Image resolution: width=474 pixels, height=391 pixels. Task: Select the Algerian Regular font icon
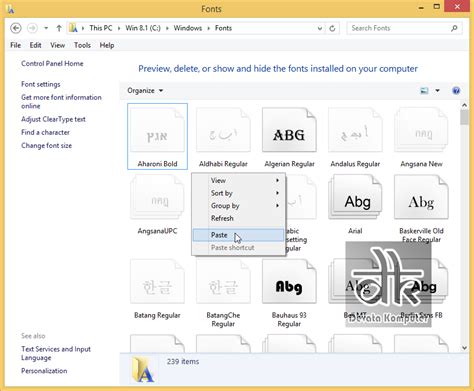pos(289,130)
